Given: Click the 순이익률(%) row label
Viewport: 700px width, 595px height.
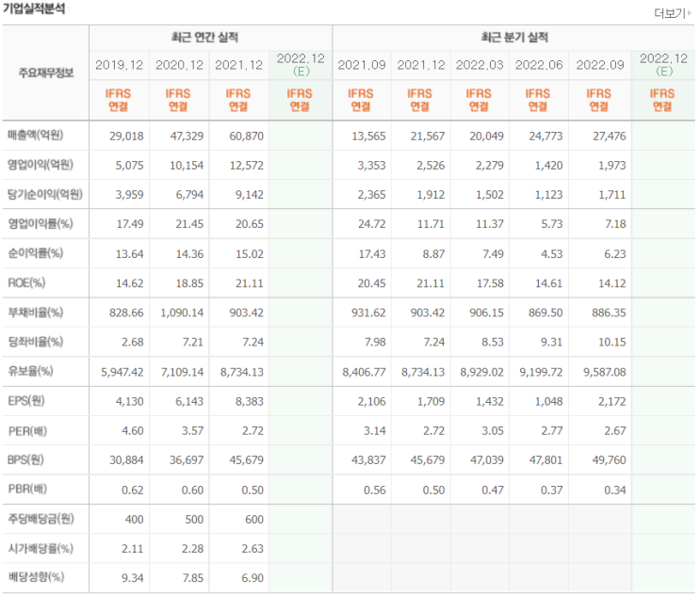Looking at the screenshot, I should click(35, 253).
